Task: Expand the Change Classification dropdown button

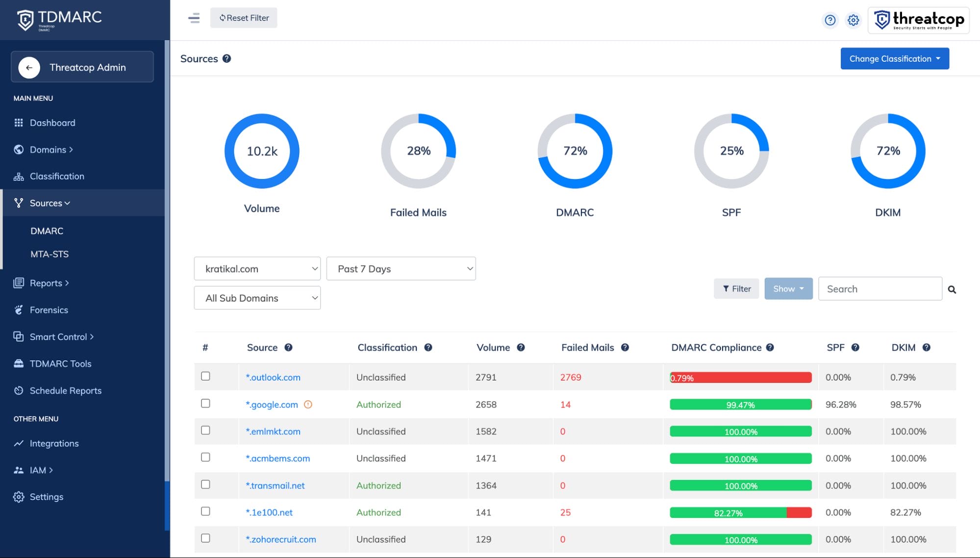Action: [894, 59]
